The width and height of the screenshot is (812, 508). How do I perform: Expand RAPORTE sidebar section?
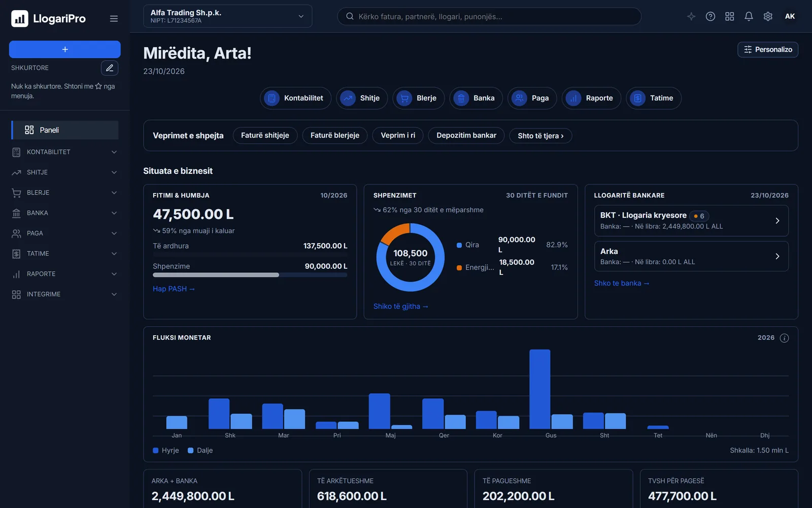[x=65, y=274]
